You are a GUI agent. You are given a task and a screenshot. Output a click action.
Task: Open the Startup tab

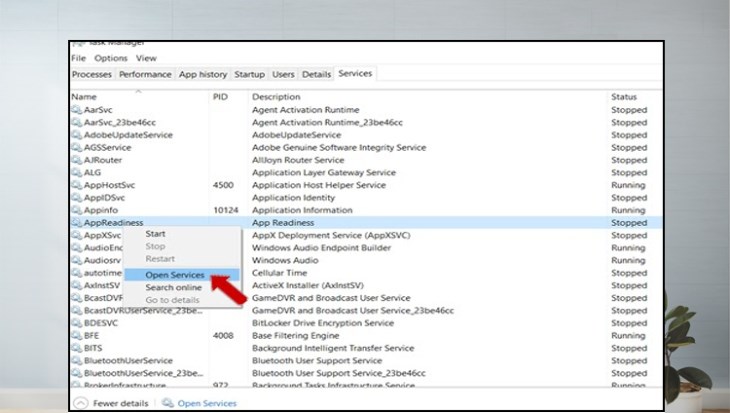(249, 74)
